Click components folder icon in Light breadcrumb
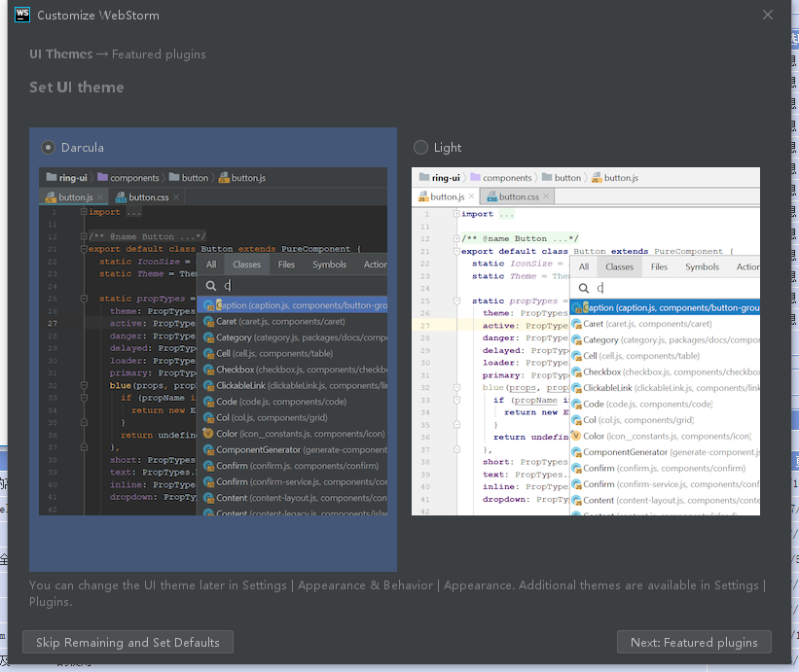 coord(475,178)
